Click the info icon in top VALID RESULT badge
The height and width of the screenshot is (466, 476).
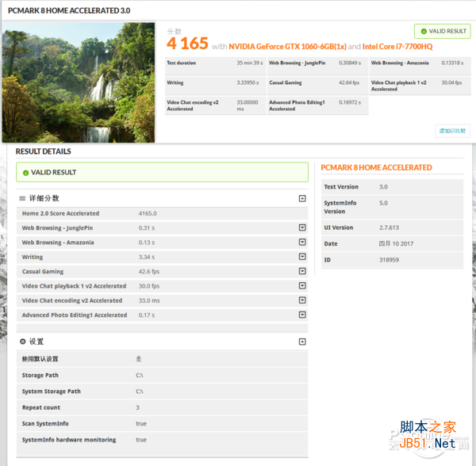click(424, 31)
